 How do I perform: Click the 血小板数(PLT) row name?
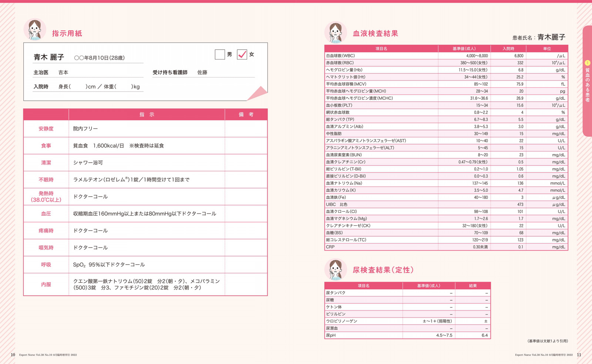coord(339,105)
